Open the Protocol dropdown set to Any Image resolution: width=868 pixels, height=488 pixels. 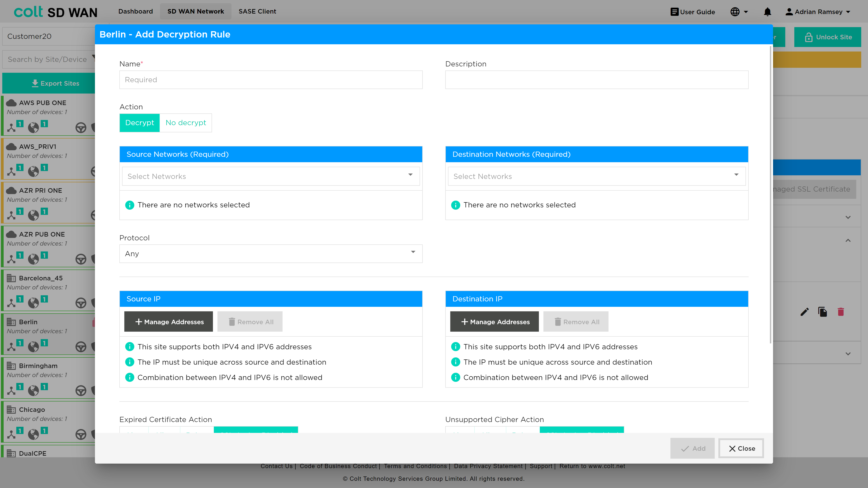(x=271, y=253)
